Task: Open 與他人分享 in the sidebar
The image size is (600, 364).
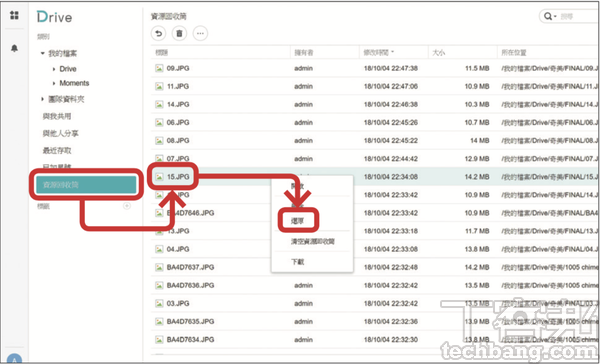Action: 60,133
